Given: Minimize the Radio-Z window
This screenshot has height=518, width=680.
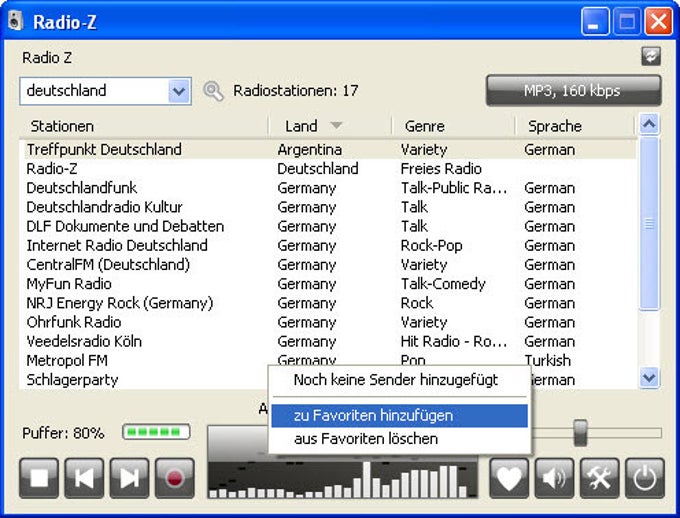Looking at the screenshot, I should tap(595, 21).
